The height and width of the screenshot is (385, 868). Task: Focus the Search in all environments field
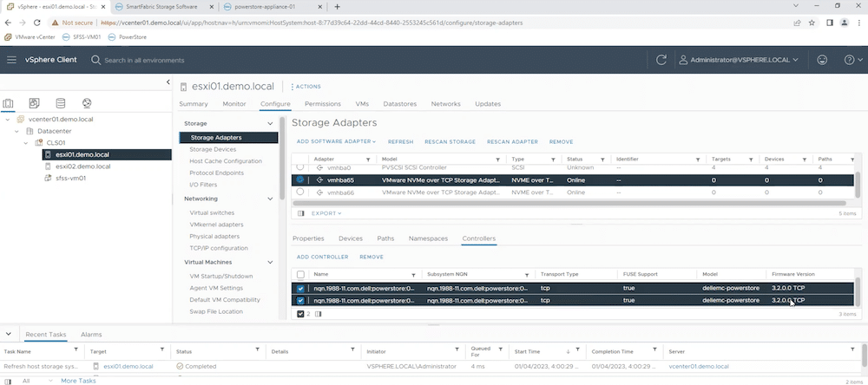point(144,60)
